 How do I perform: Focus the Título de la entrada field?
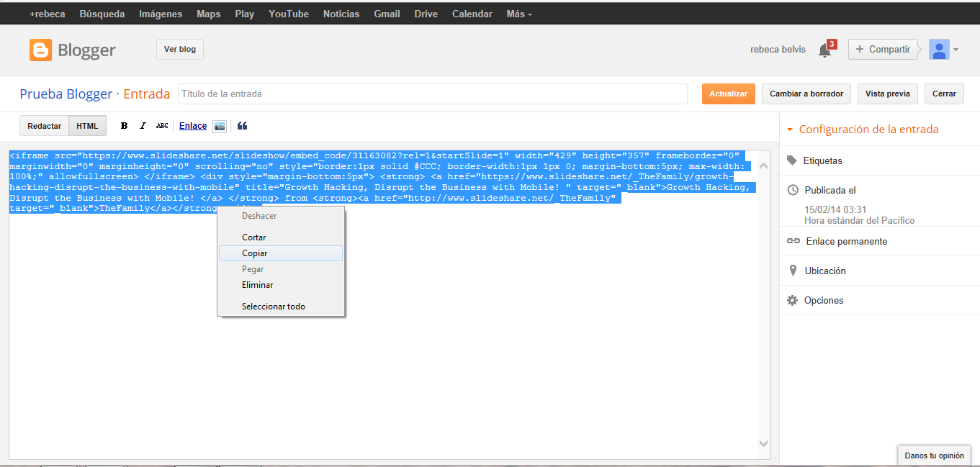[433, 94]
